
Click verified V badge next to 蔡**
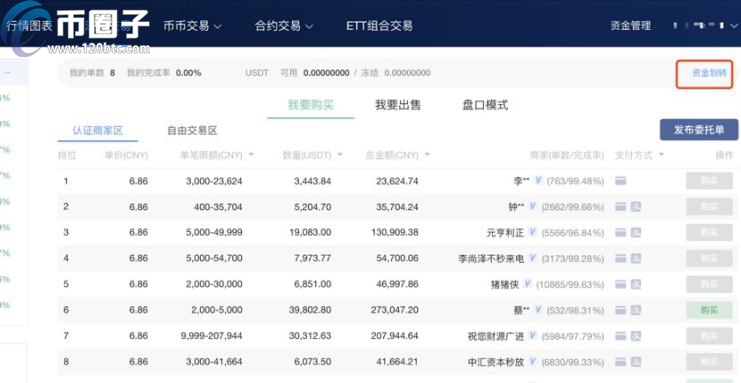[x=538, y=310]
